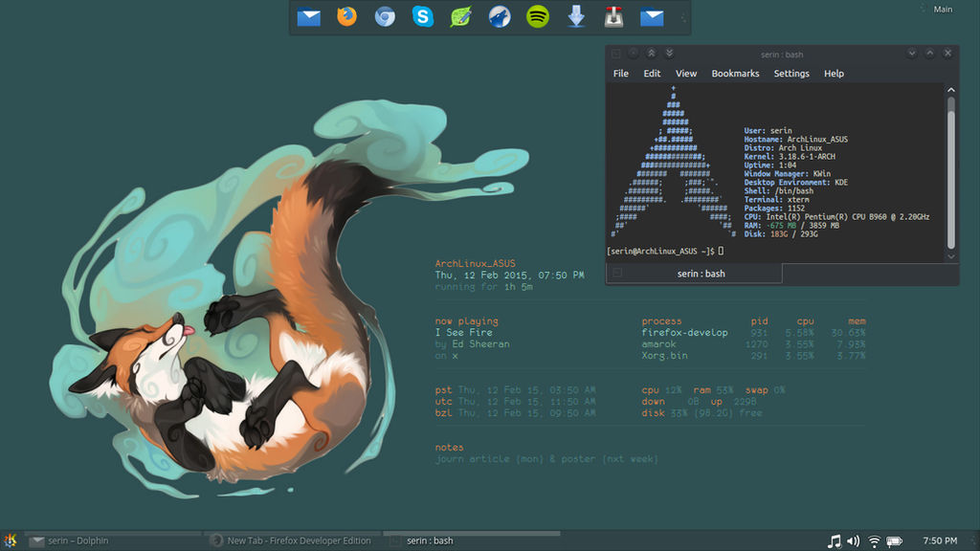This screenshot has height=551, width=980.
Task: Launch Chromium from the top dock
Action: (x=385, y=17)
